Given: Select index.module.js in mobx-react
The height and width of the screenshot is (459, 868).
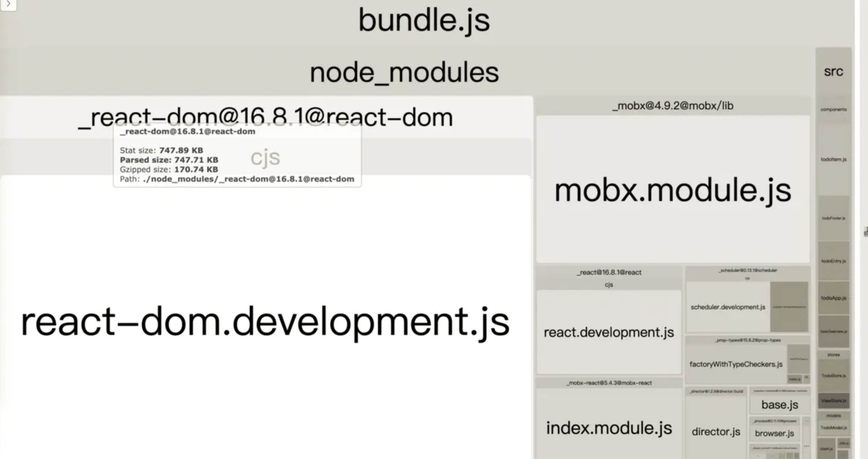Looking at the screenshot, I should click(x=609, y=428).
